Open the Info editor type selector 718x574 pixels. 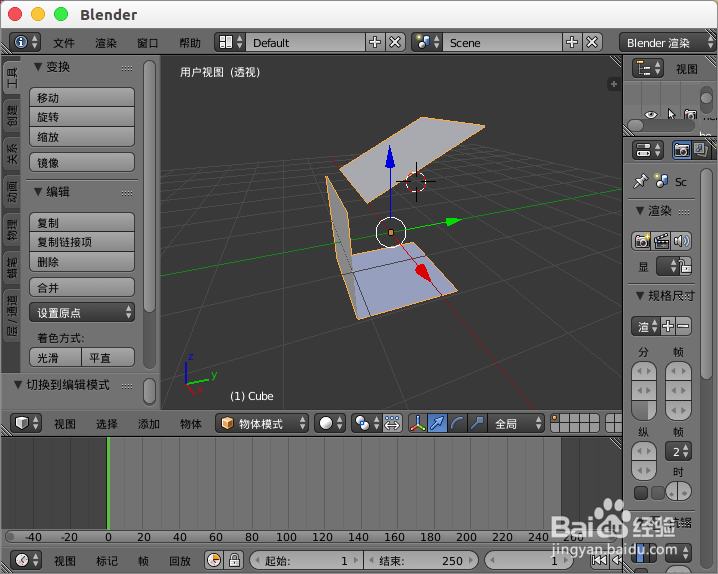(25, 43)
